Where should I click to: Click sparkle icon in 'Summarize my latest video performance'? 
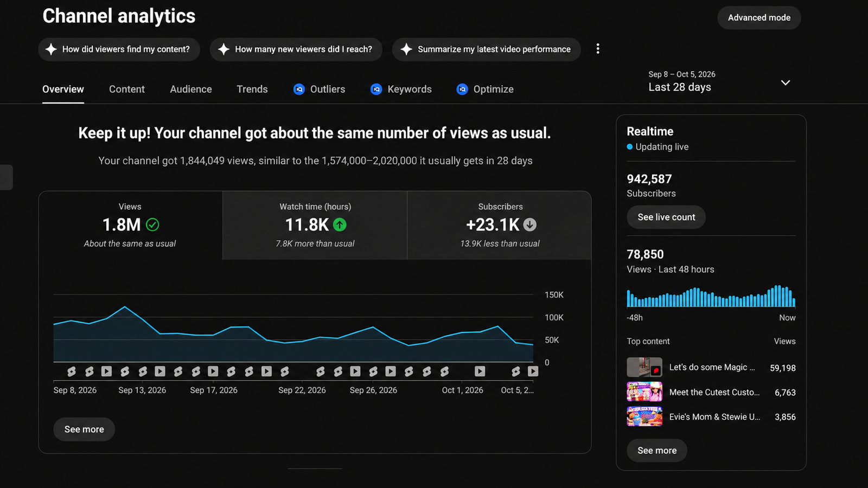[x=406, y=49]
